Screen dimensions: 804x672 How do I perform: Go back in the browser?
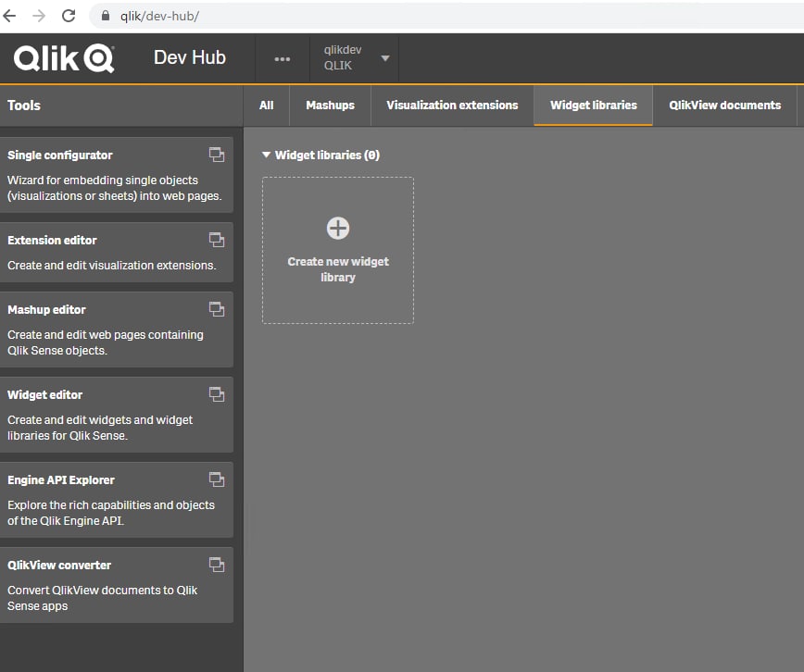tap(10, 16)
